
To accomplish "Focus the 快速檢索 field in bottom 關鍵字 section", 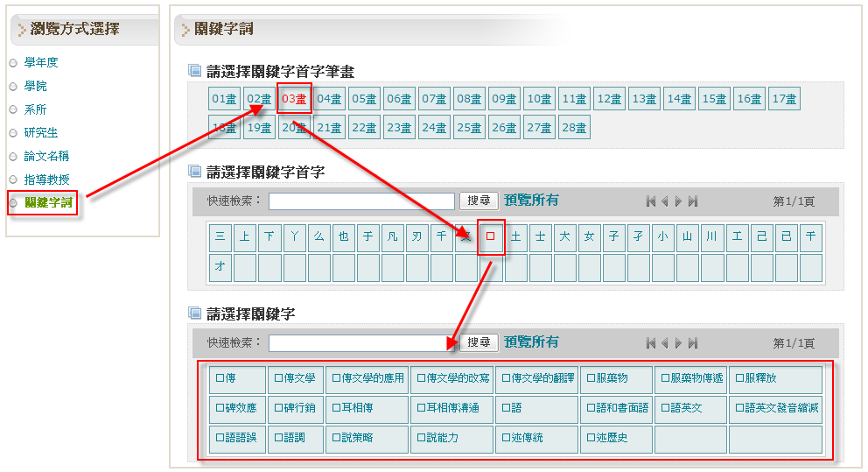I will click(361, 343).
